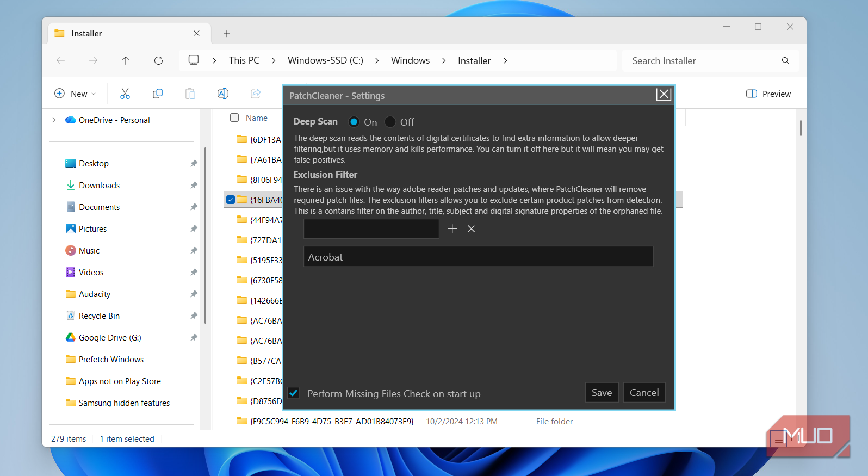The width and height of the screenshot is (868, 476).
Task: Click the Paste clipboard icon
Action: pos(190,94)
